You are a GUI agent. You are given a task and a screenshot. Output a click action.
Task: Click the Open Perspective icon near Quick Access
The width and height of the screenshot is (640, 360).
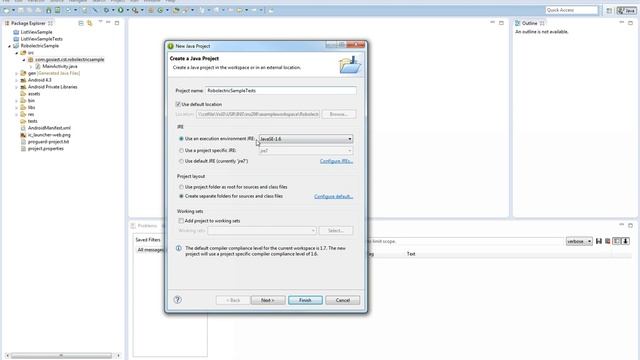(x=609, y=11)
